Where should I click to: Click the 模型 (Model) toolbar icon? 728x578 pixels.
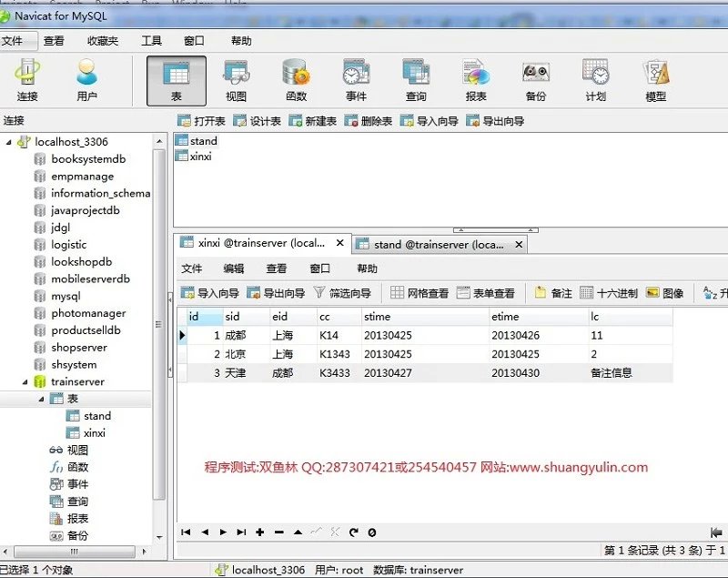655,80
